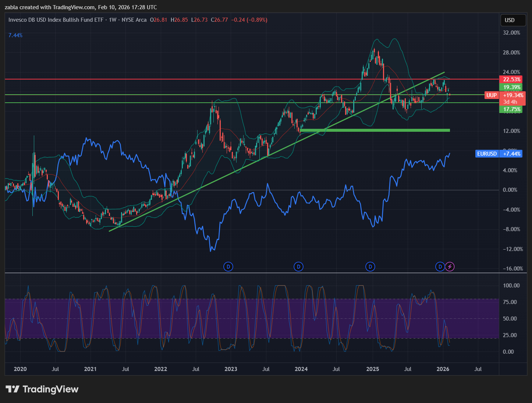Click the TradingView.com attribution text at top

pyautogui.click(x=74, y=7)
